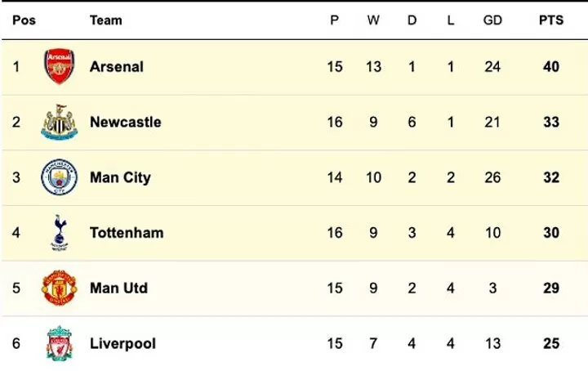Select the Man City team name
Viewport: 588px width, 371px height.
(120, 177)
